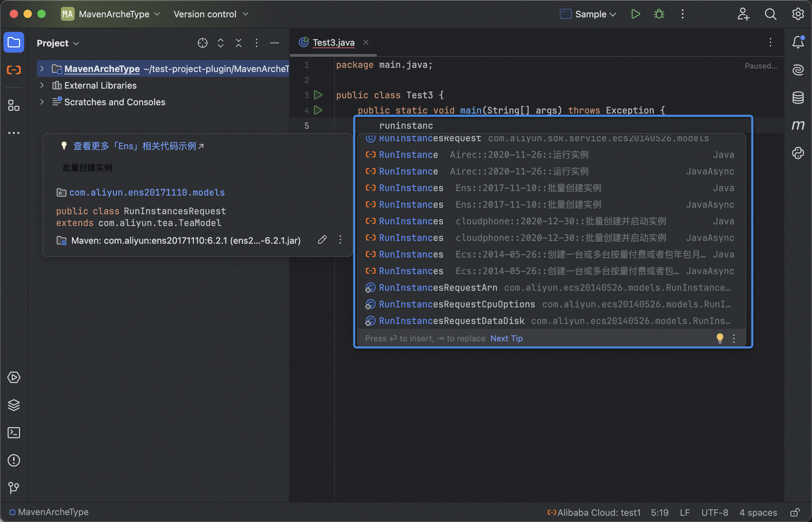The height and width of the screenshot is (522, 812).
Task: Open the AI Assistant spiral icon
Action: (x=798, y=70)
